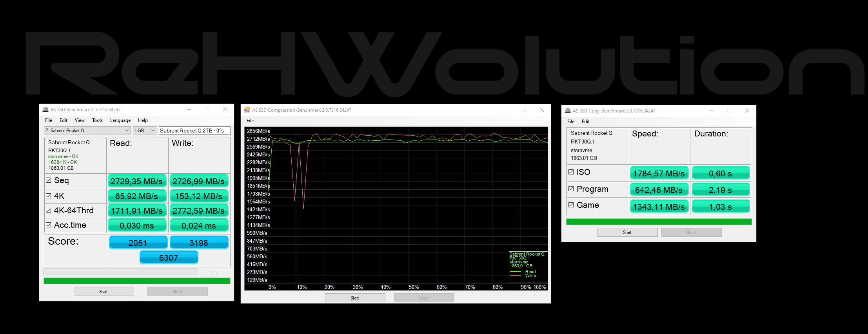Click green progress bar in AS SSD Benchmark
868x334 pixels.
point(137,281)
